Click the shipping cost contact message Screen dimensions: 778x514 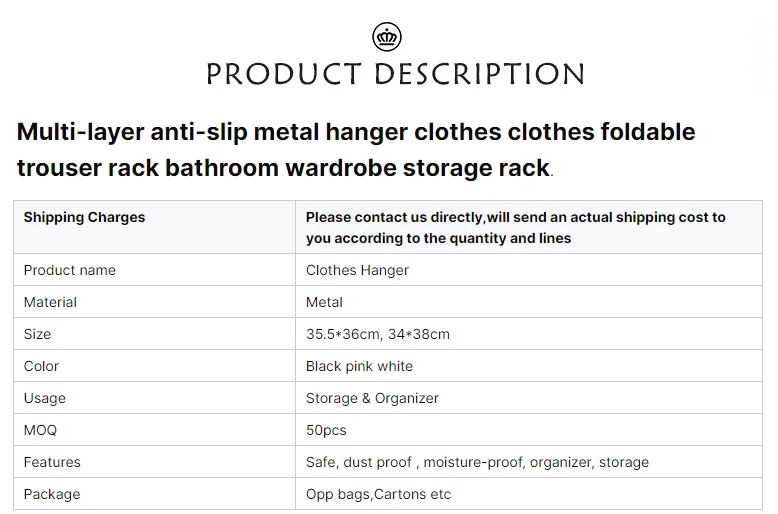pos(516,227)
